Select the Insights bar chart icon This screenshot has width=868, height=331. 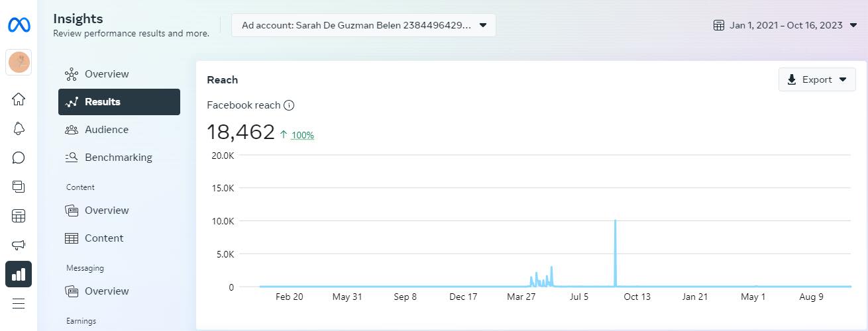(19, 274)
